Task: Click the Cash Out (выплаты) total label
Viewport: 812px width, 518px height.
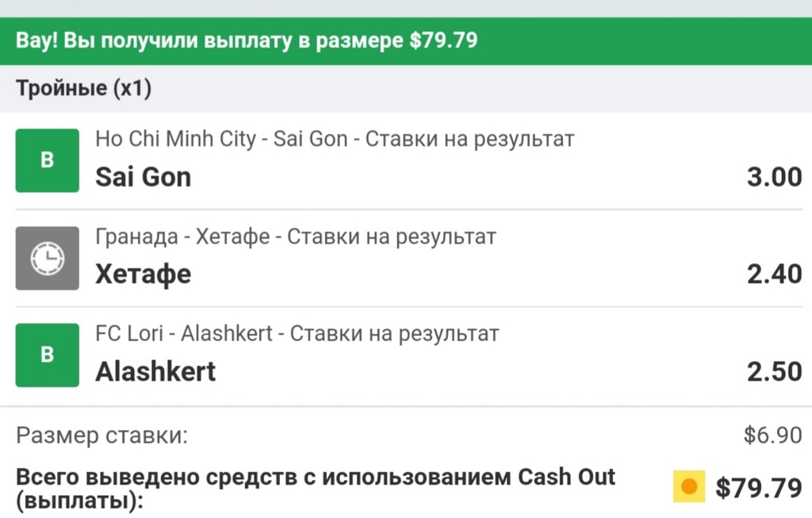Action: (316, 489)
